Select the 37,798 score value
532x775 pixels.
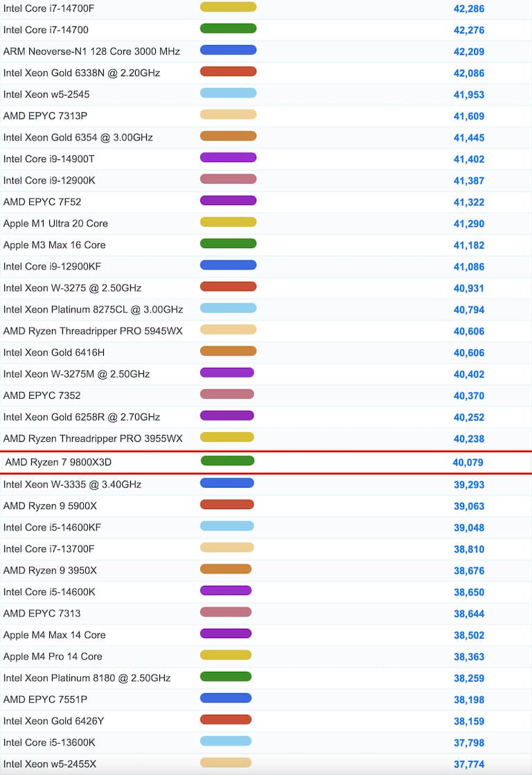click(x=469, y=743)
